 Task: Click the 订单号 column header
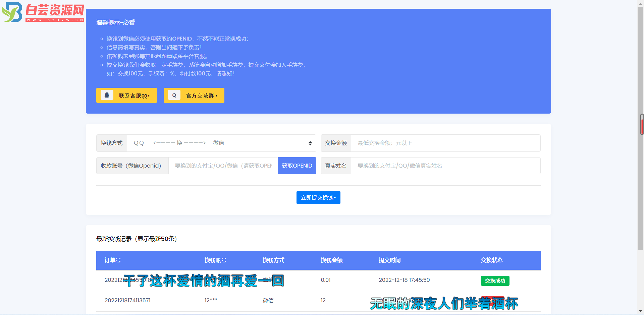(113, 260)
